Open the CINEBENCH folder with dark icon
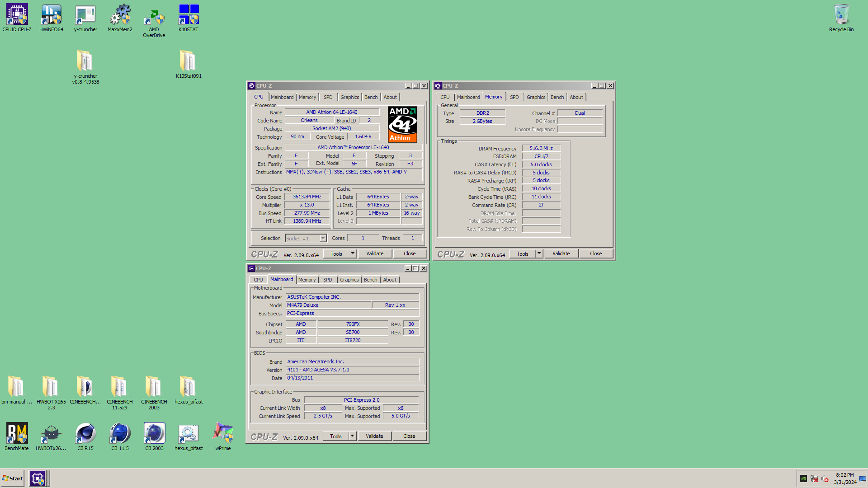 (x=85, y=389)
